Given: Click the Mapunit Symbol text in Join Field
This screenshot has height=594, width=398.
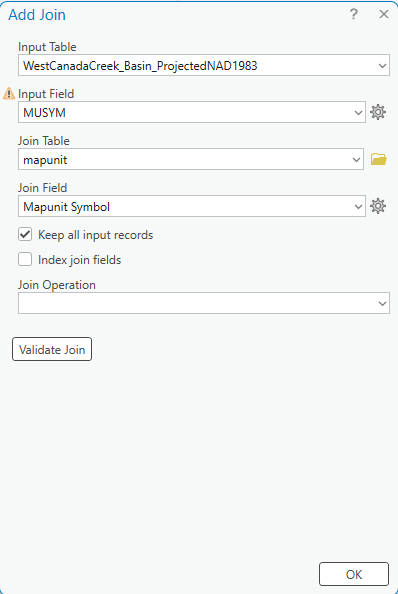Looking at the screenshot, I should (x=67, y=207).
